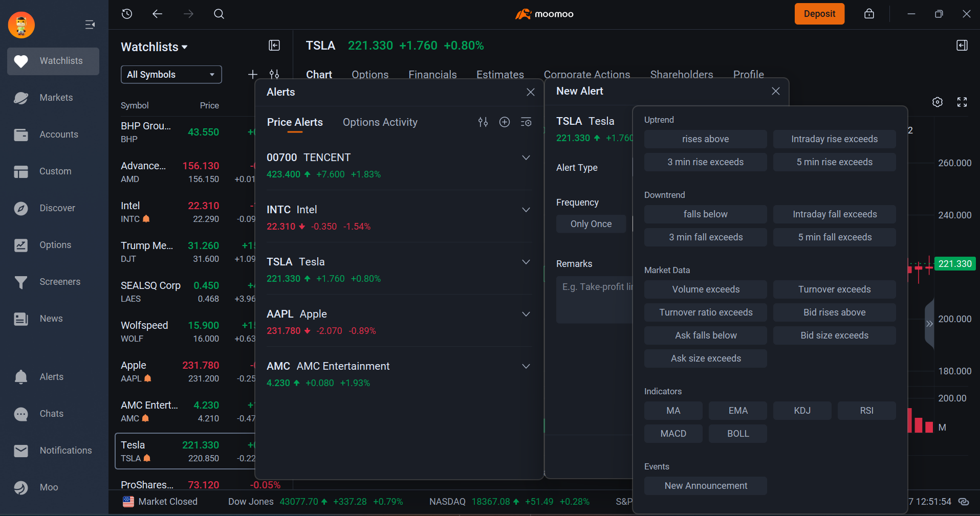This screenshot has height=516, width=980.
Task: Open Screeners in the sidebar
Action: point(53,282)
